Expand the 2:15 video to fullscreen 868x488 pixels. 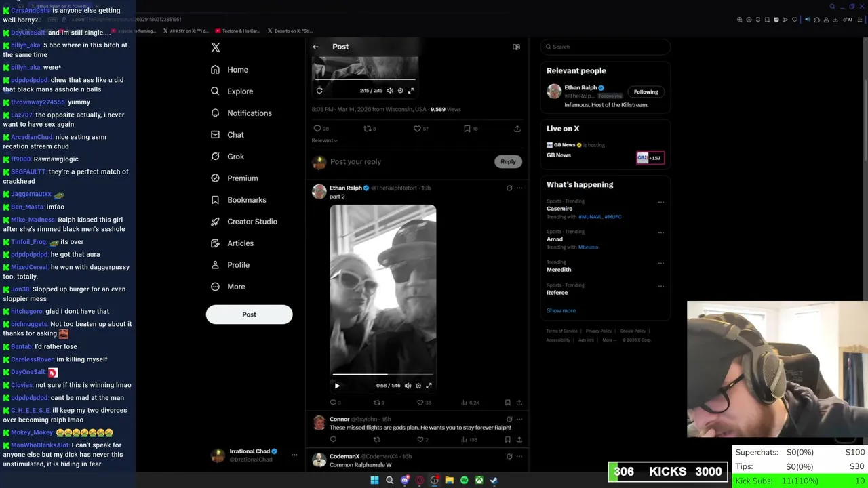pos(410,90)
